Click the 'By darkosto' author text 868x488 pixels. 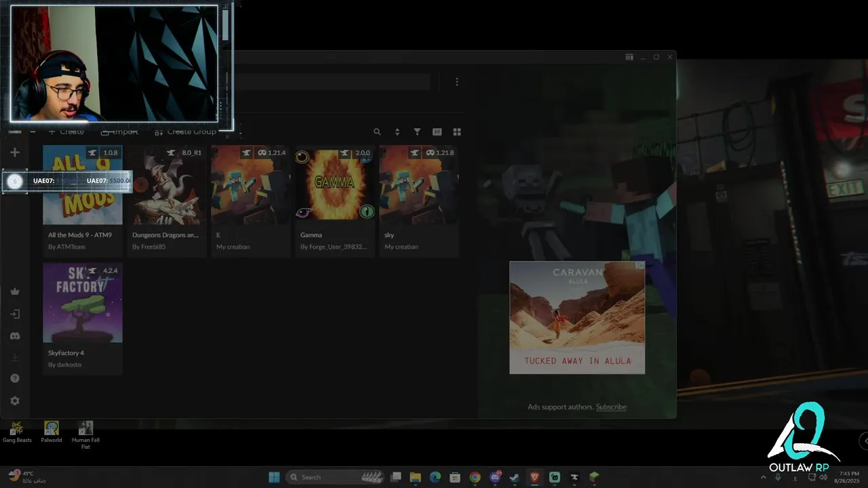coord(64,365)
